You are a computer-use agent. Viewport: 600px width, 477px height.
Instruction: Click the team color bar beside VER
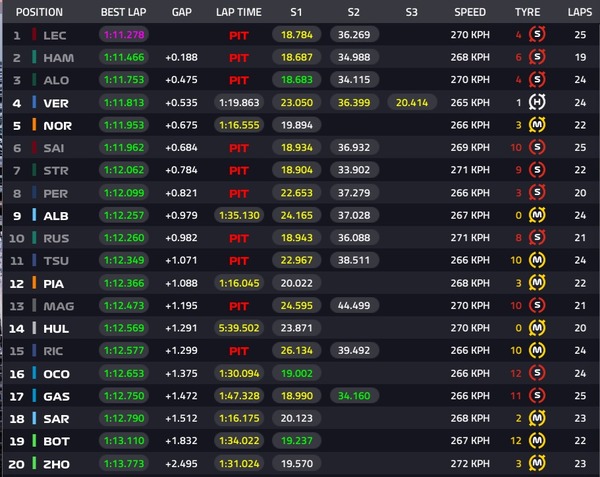[35, 102]
